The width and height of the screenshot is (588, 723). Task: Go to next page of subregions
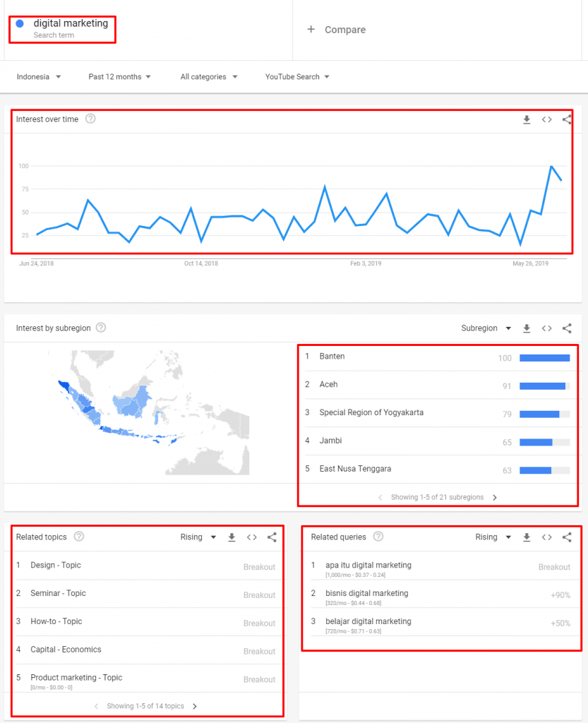coord(495,497)
